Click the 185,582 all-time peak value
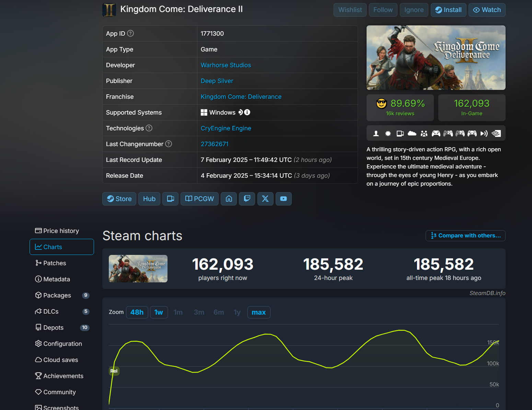532x410 pixels. (443, 265)
